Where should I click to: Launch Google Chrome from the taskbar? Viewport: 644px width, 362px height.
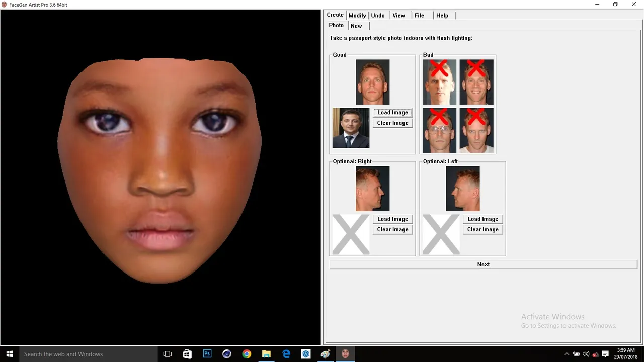click(x=247, y=354)
